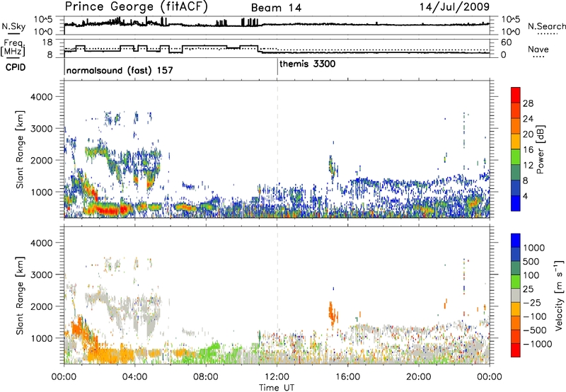Click the "Velocity [m s-1]" colorbar title

point(559,295)
